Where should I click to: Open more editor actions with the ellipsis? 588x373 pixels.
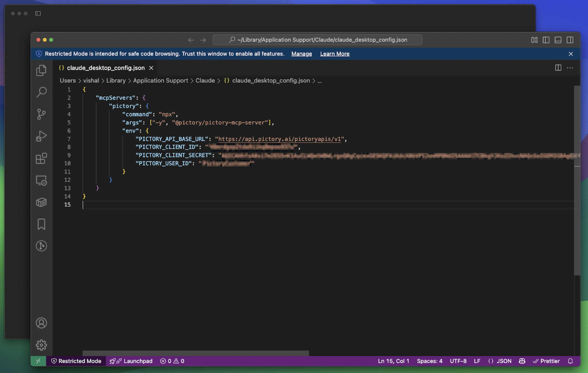pyautogui.click(x=570, y=68)
